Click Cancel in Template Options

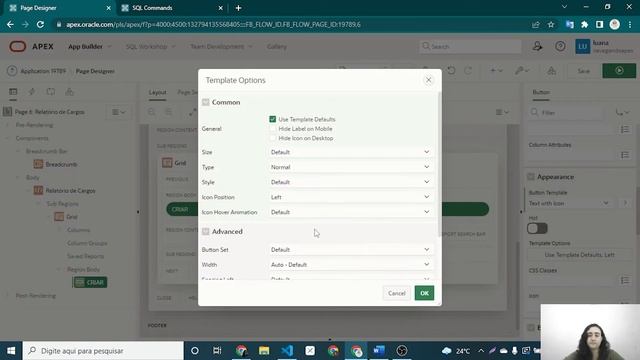tap(396, 293)
